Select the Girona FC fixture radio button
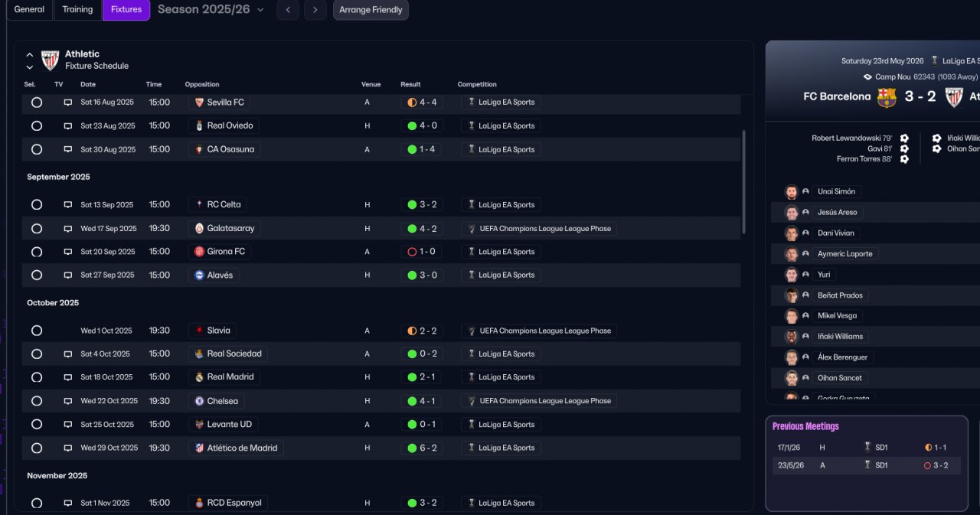This screenshot has width=980, height=515. click(x=37, y=251)
